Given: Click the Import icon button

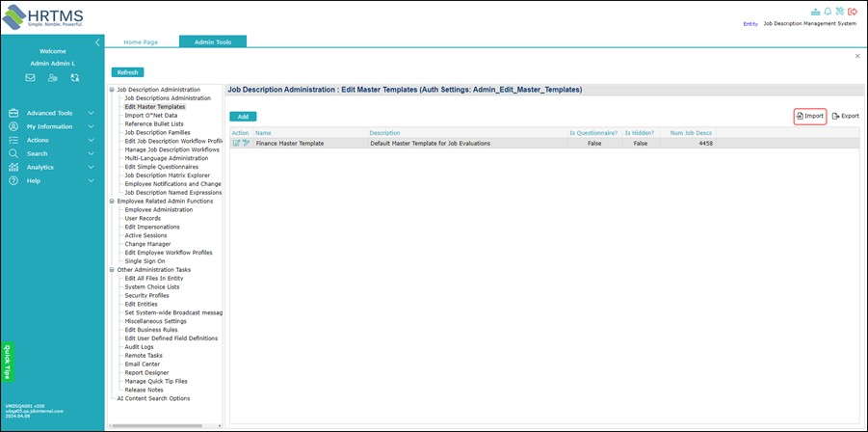Looking at the screenshot, I should 810,117.
